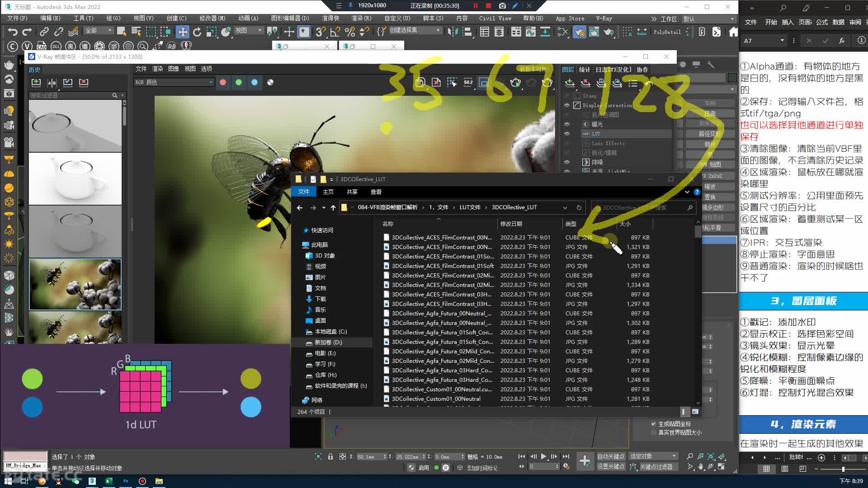This screenshot has width=868, height=488.
Task: Select the 新加卷 (D:) drive
Action: pos(332,343)
